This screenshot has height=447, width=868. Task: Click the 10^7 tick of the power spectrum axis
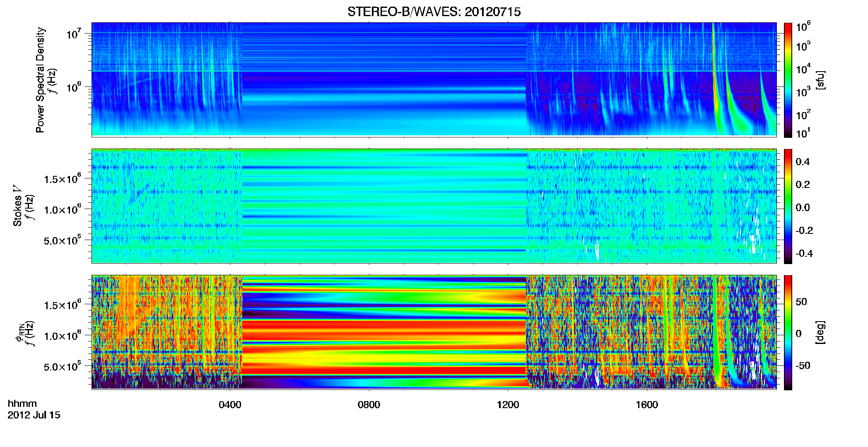point(74,33)
